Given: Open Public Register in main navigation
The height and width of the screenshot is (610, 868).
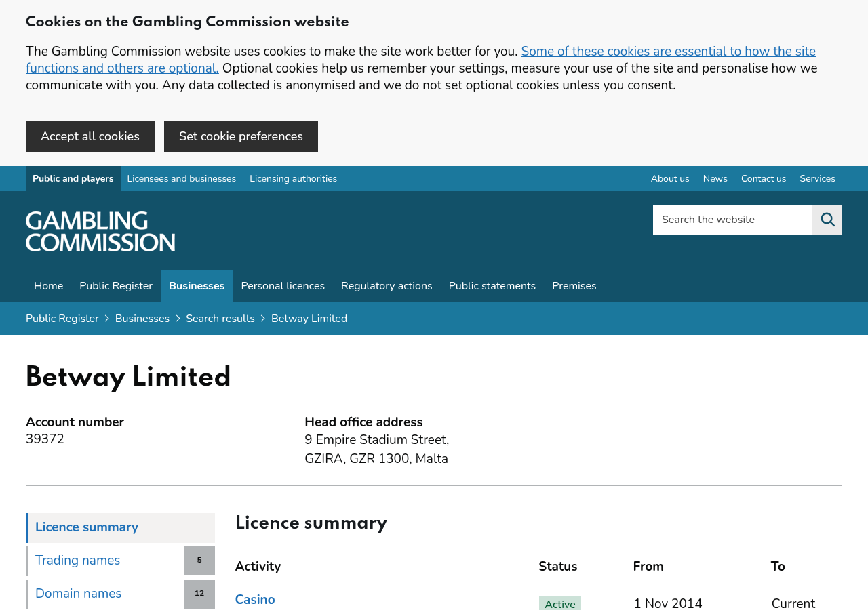Looking at the screenshot, I should pyautogui.click(x=116, y=286).
